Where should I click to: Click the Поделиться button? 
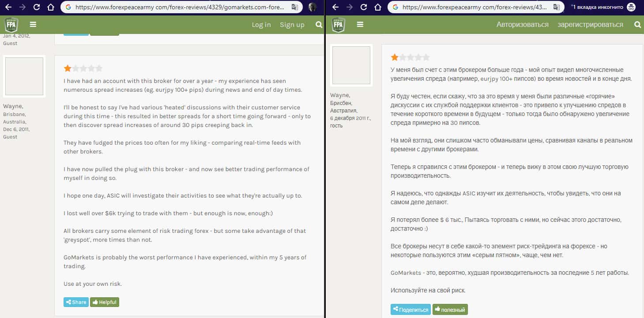411,310
